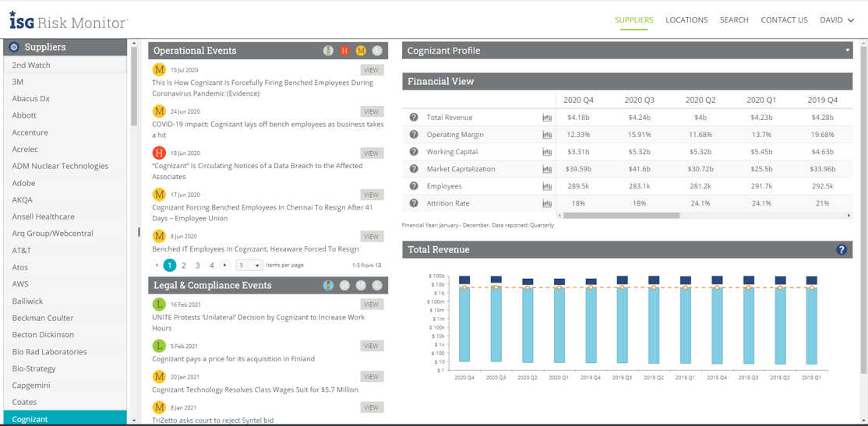Select Capgemini in the suppliers list
This screenshot has height=426, width=868.
pyautogui.click(x=31, y=386)
